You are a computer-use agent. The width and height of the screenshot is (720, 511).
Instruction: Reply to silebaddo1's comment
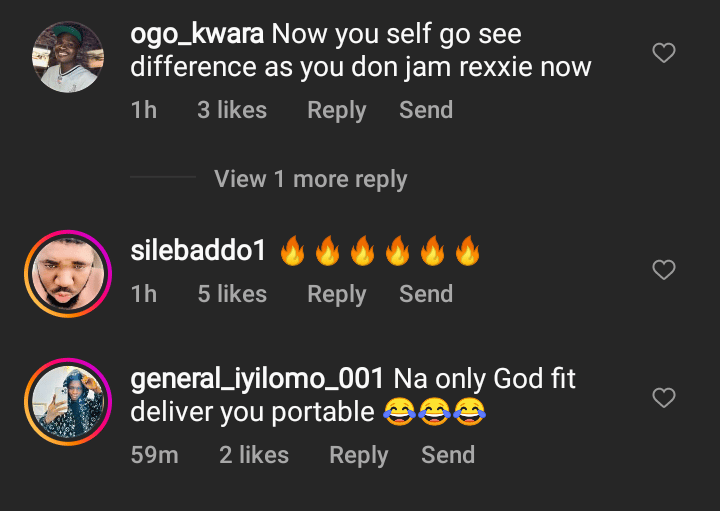[336, 294]
